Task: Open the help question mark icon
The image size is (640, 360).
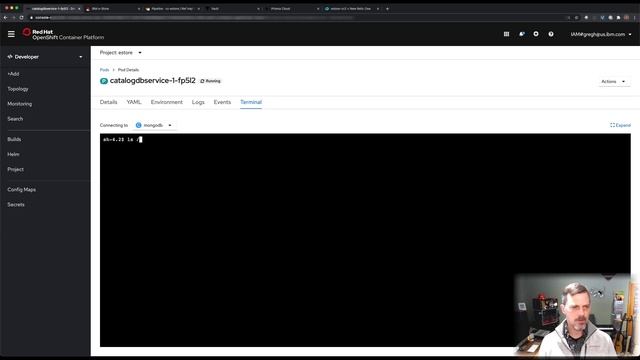Action: click(x=551, y=34)
